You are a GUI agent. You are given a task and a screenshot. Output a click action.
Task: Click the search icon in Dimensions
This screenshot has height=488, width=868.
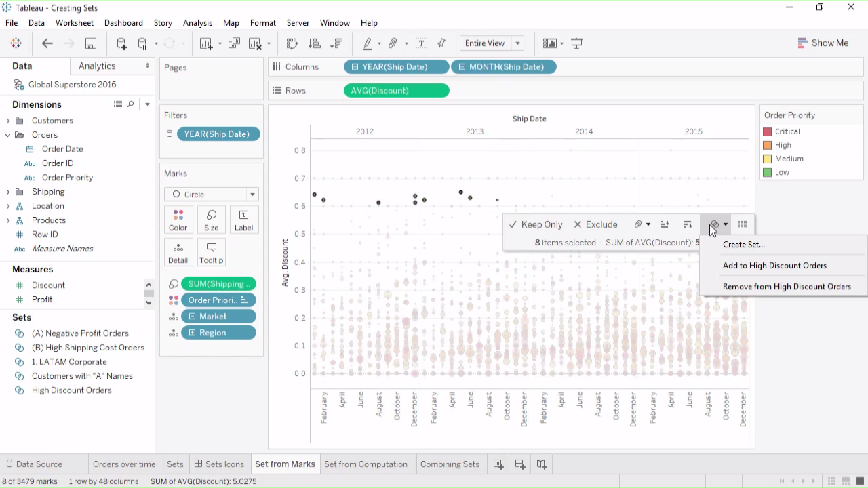pos(131,104)
